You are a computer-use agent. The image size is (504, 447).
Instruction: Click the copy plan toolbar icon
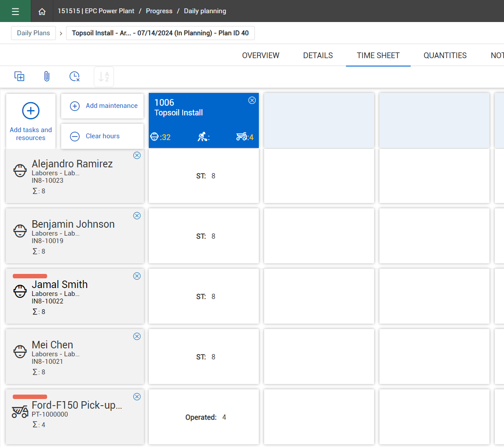tap(19, 77)
